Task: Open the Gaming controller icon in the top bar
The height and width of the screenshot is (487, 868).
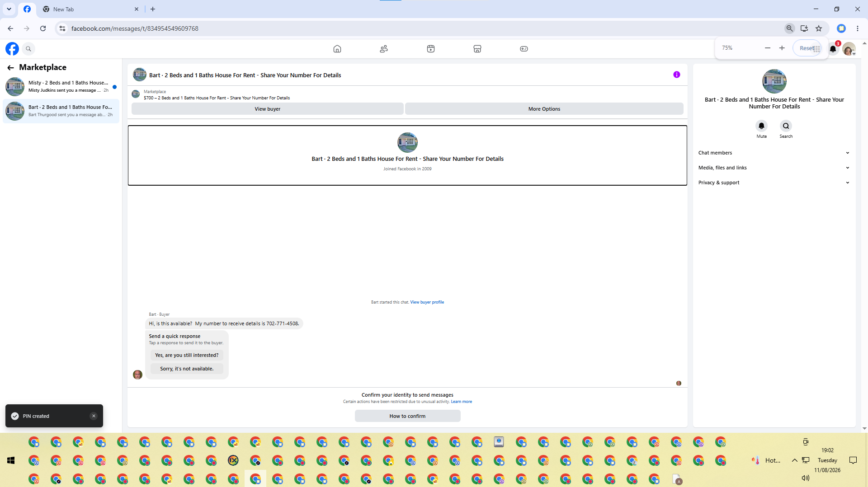Action: click(x=524, y=49)
